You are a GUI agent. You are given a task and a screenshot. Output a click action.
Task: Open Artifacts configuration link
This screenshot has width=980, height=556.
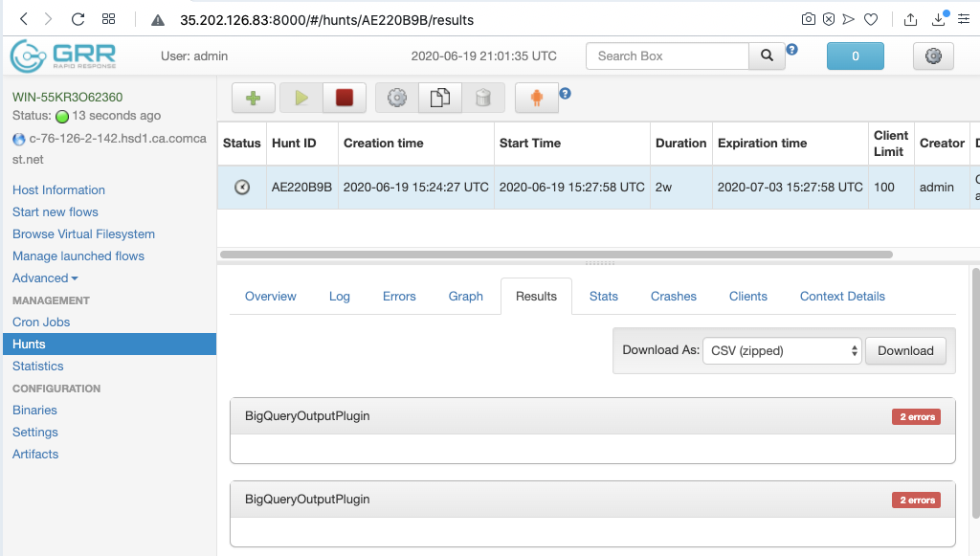click(x=35, y=455)
